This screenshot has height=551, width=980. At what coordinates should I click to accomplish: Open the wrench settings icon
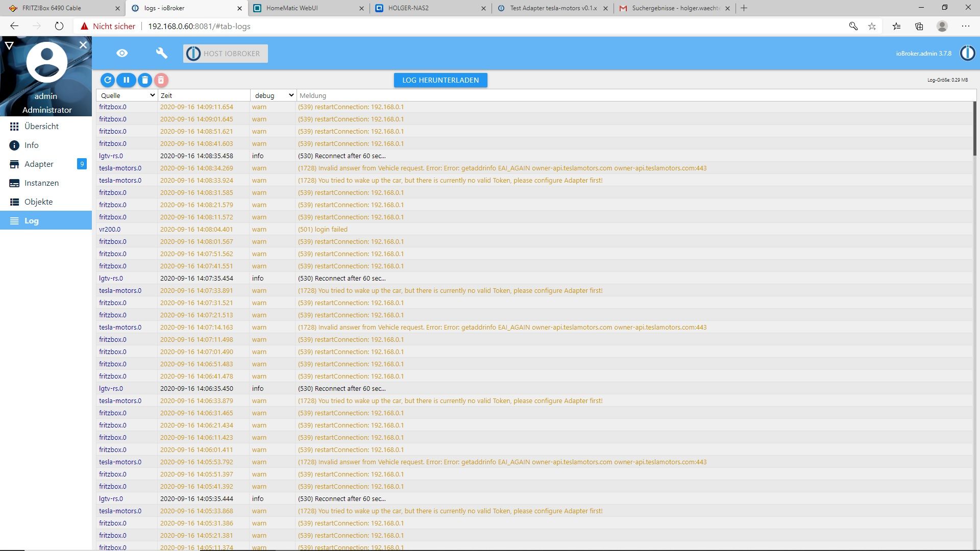(162, 54)
